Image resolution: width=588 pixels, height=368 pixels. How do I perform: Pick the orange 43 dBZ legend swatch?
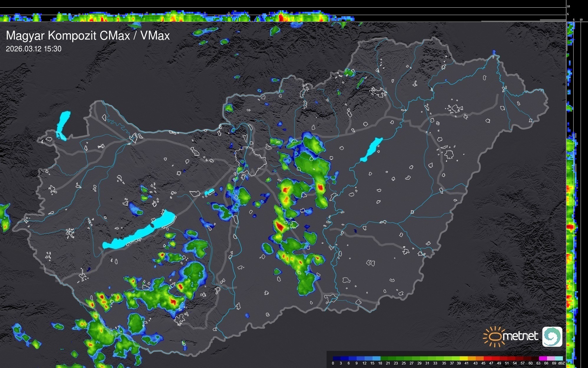(479, 358)
